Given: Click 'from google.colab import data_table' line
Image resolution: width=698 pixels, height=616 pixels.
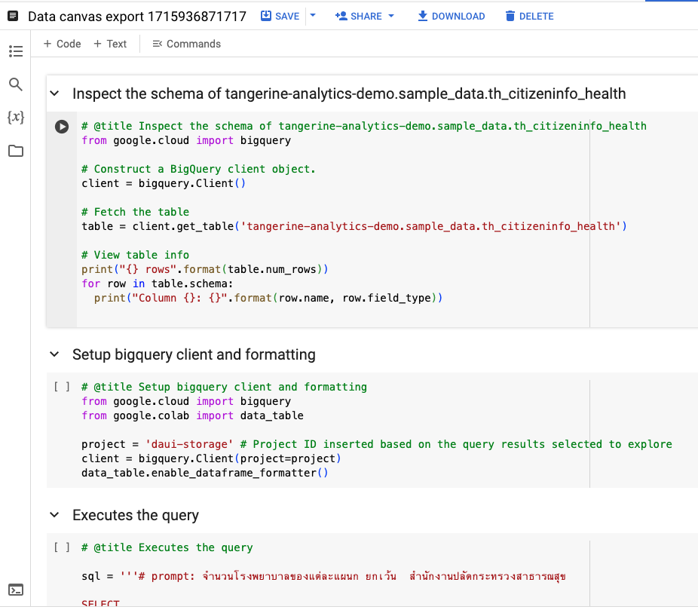Looking at the screenshot, I should (192, 415).
